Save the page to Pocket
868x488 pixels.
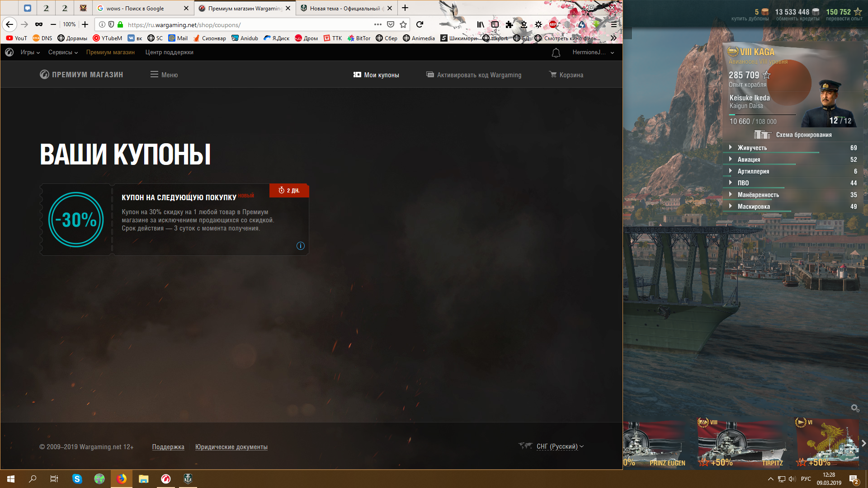pos(391,24)
